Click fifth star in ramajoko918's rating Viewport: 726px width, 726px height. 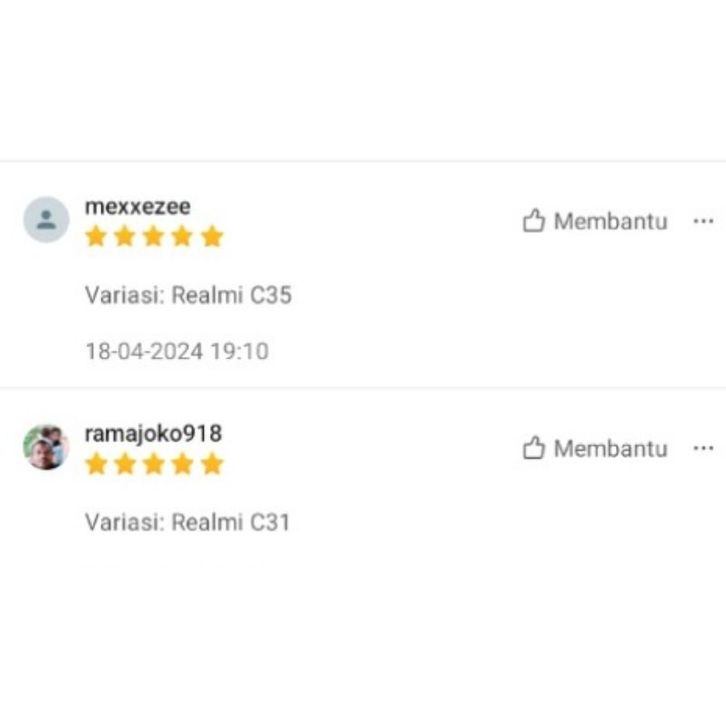coord(212,464)
